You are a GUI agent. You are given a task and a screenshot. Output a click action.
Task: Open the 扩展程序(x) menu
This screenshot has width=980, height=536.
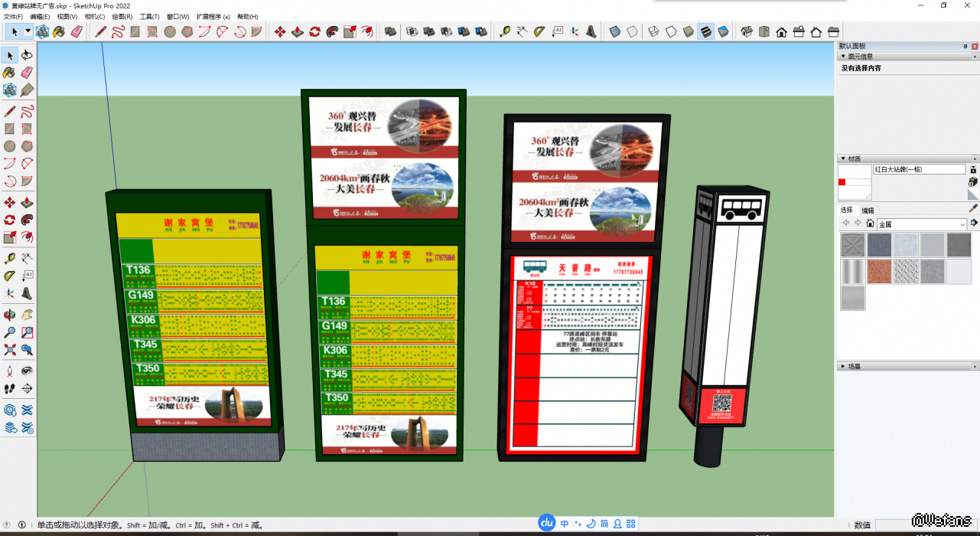click(213, 16)
